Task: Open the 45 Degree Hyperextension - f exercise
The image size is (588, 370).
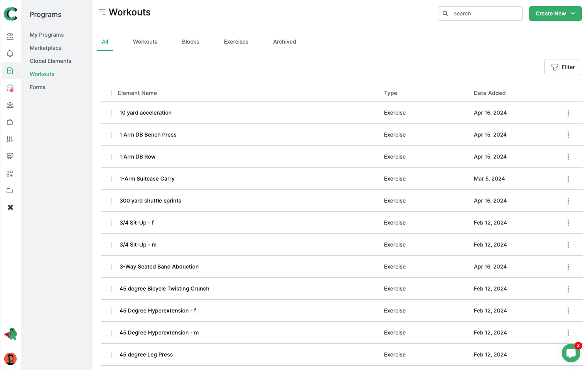Action: pyautogui.click(x=158, y=311)
